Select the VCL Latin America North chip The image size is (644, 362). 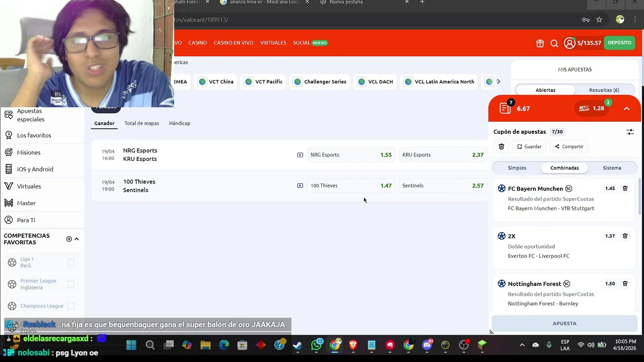(439, 82)
